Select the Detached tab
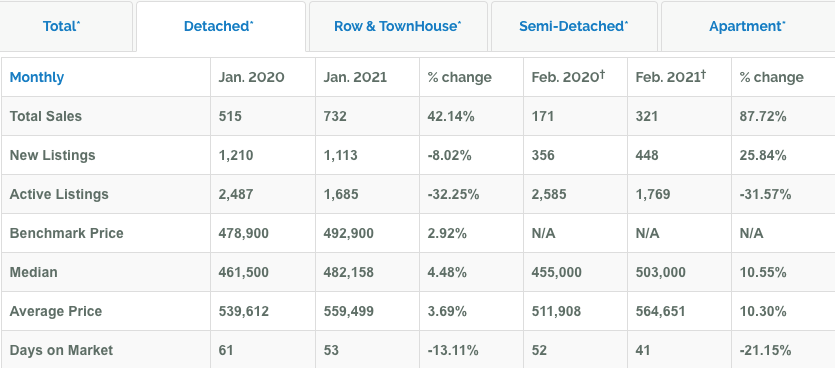Viewport: 835px width, 368px height. pyautogui.click(x=218, y=26)
